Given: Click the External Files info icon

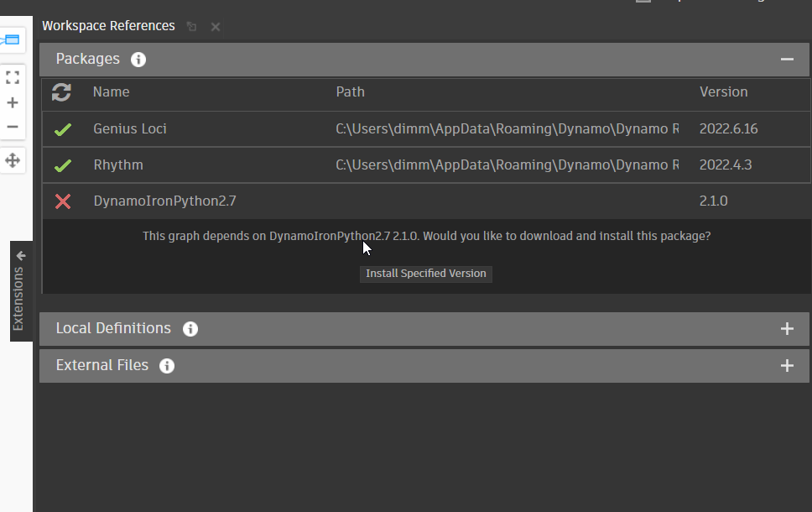Looking at the screenshot, I should [x=166, y=366].
